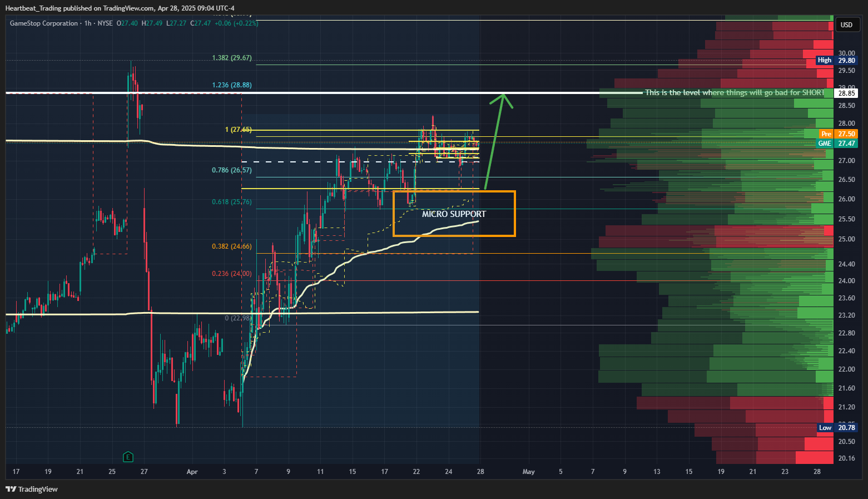Click the 0.786 (26.57) Fibonacci label
868x499 pixels.
(232, 170)
